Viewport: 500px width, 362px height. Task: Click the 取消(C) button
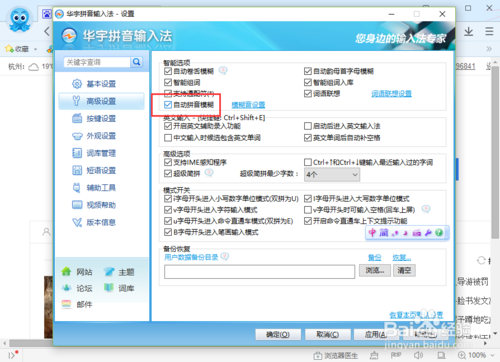328,335
